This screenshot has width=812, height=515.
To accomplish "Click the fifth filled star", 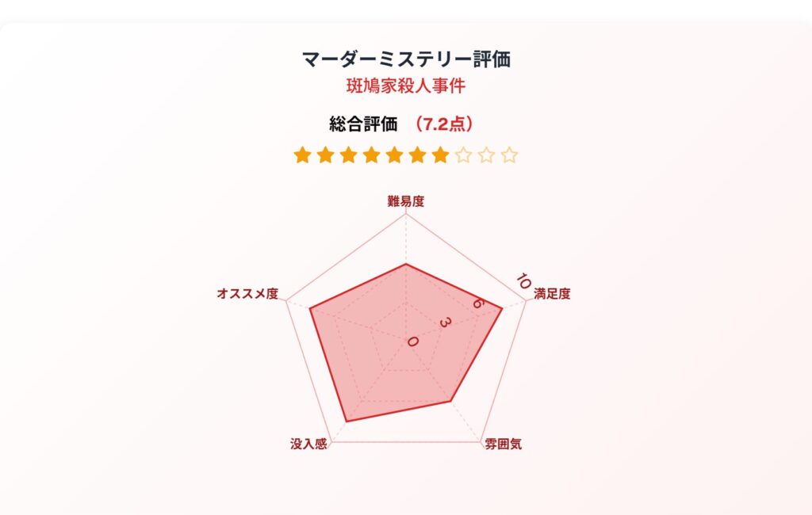I will pyautogui.click(x=395, y=154).
